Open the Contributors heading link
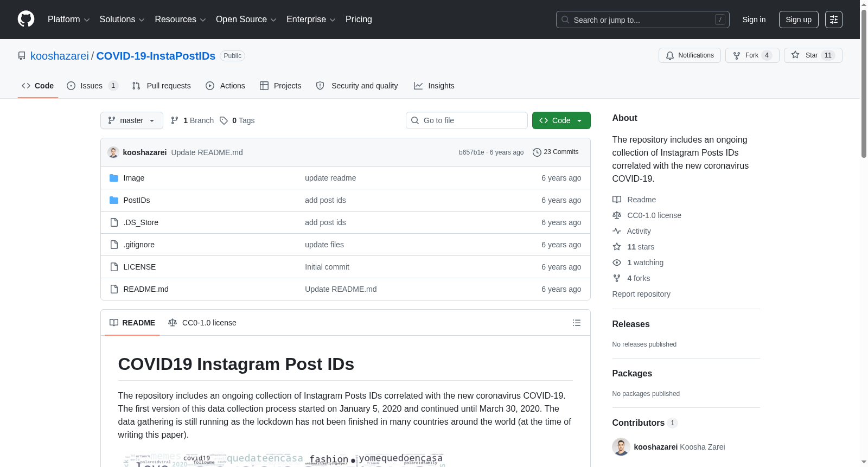Viewport: 868px width, 467px height. click(644, 423)
